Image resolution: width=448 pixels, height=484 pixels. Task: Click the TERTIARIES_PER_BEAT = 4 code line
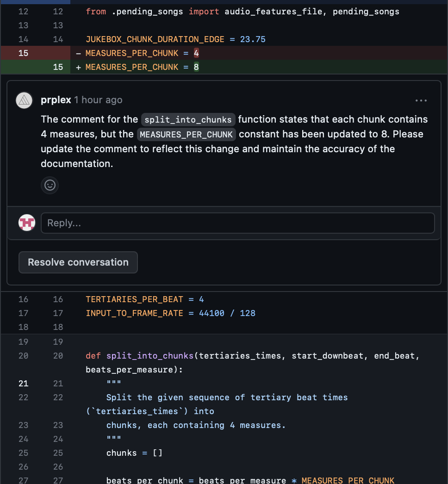144,299
